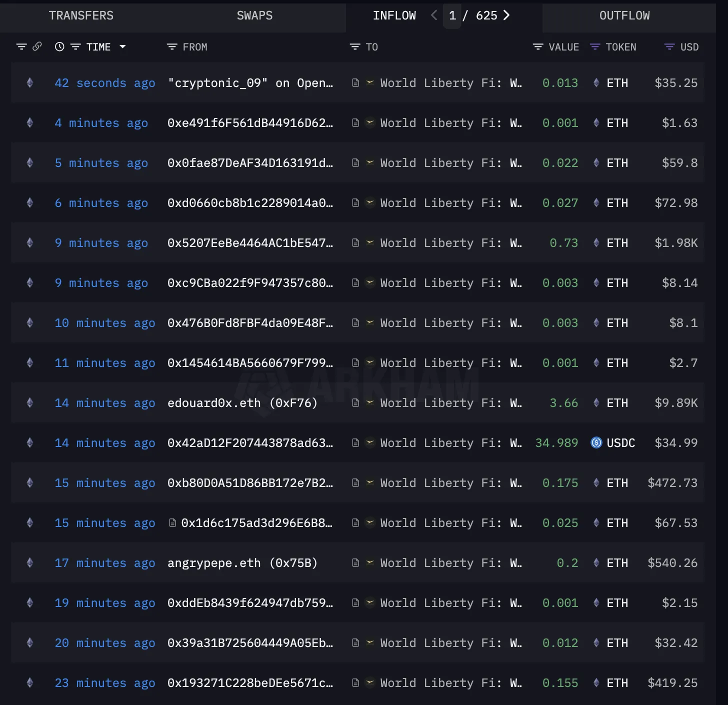Click ETH token icon in $540.26 row
728x705 pixels.
[x=596, y=562]
